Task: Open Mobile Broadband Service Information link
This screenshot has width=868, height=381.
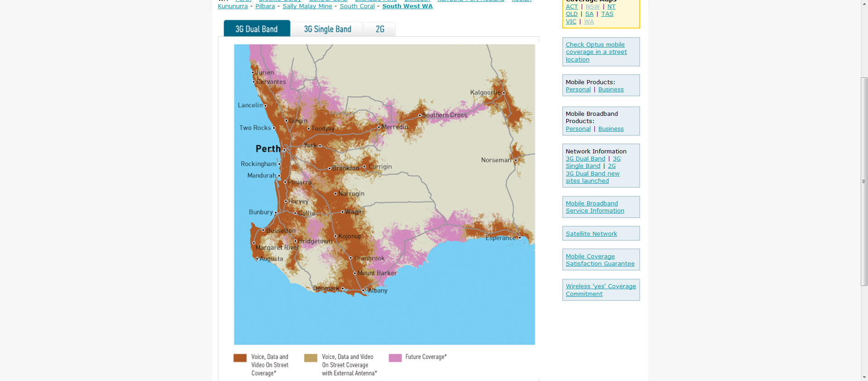Action: (594, 207)
